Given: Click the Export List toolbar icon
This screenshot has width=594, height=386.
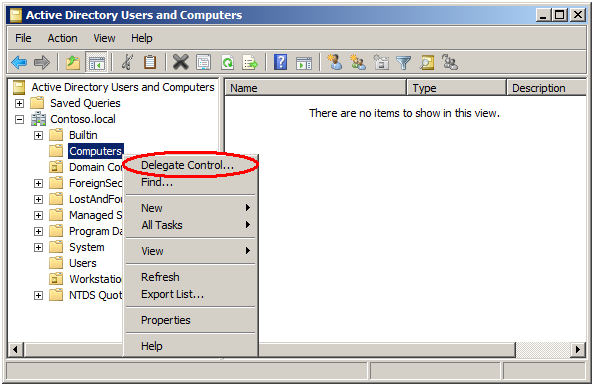Looking at the screenshot, I should click(250, 62).
